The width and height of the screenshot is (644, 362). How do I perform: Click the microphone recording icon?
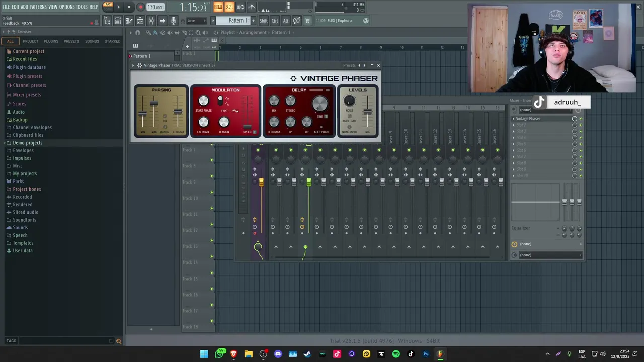click(173, 21)
